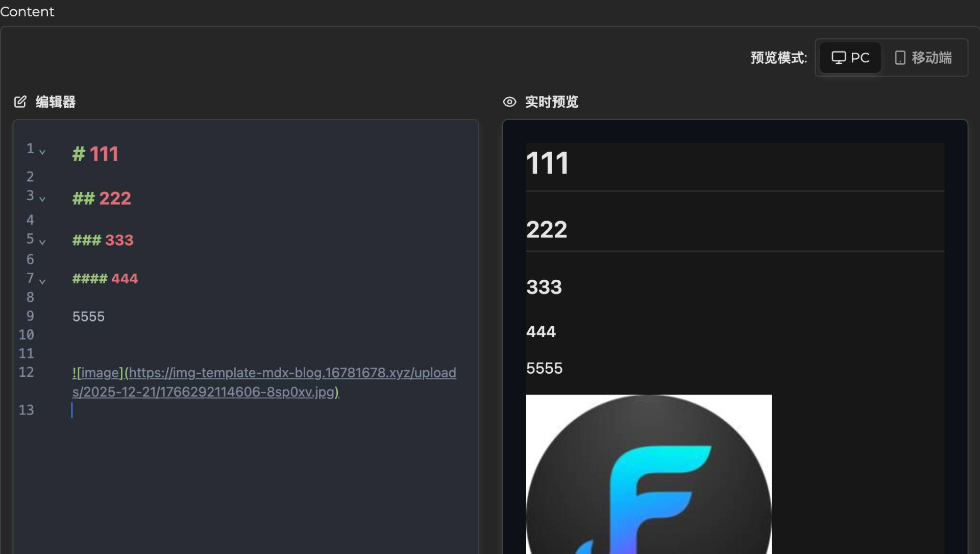The width and height of the screenshot is (980, 554).
Task: Click the 444 heading in live preview
Action: 541,331
